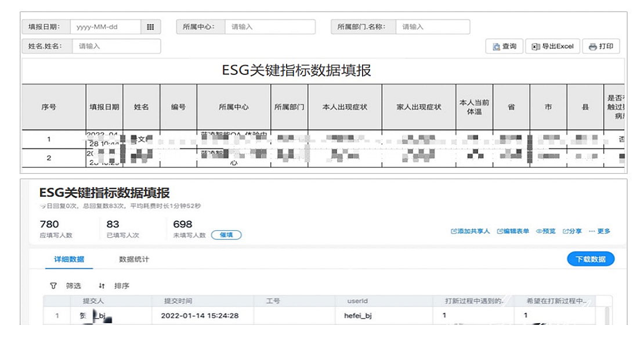This screenshot has height=337, width=644.
Task: Click the 所属部门.名称 input field
Action: 432,27
